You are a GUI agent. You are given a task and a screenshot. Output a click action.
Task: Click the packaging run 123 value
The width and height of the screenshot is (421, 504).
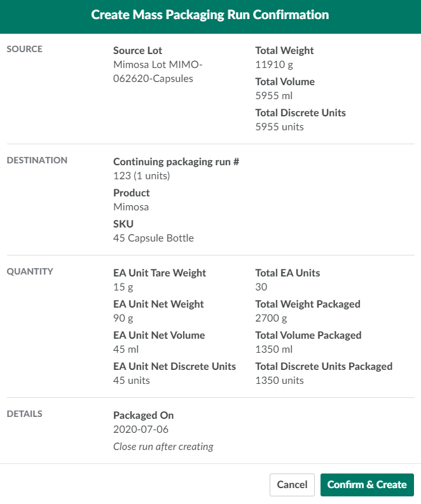coord(142,175)
